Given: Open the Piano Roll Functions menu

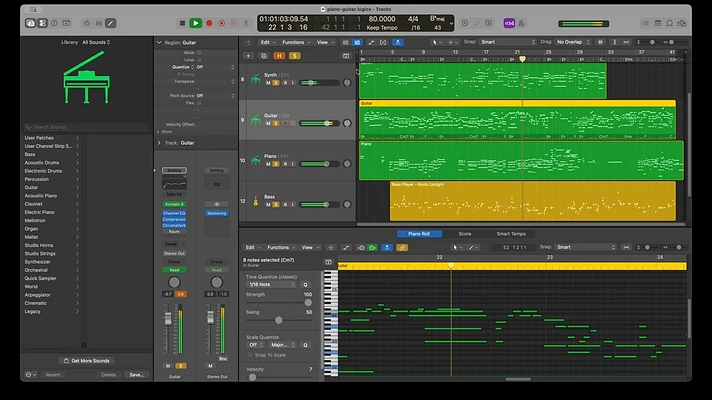Looking at the screenshot, I should pos(280,247).
